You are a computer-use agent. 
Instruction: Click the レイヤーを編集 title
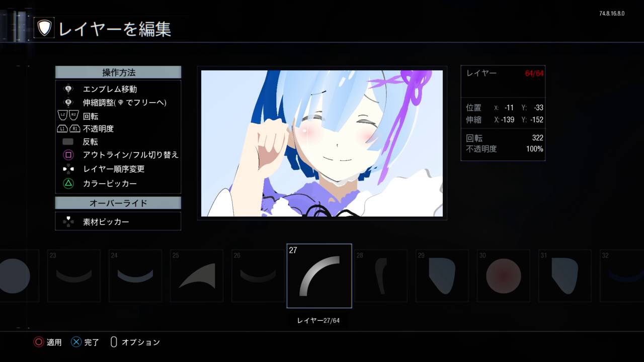click(115, 29)
